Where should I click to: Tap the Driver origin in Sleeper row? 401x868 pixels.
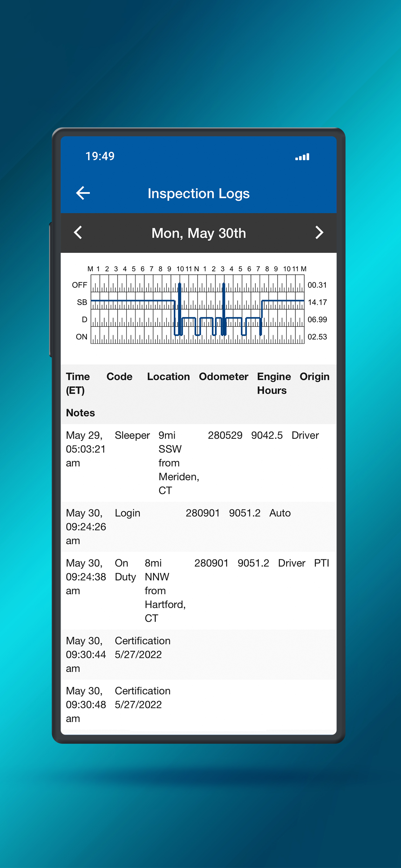pyautogui.click(x=305, y=435)
